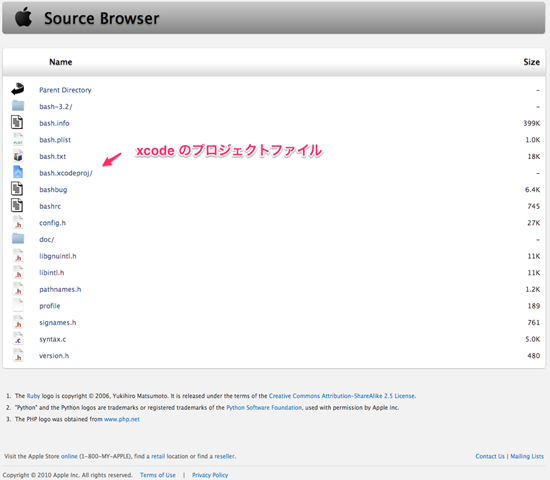Click the header icon beside signames.h
This screenshot has width=550, height=480.
18,322
